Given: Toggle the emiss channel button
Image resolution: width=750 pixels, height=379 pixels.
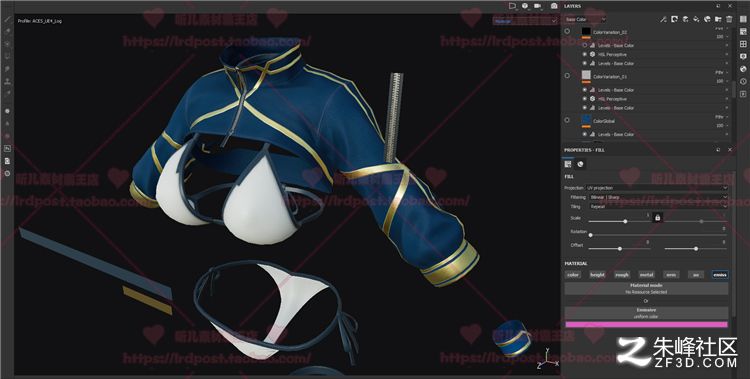Looking at the screenshot, I should (x=720, y=275).
